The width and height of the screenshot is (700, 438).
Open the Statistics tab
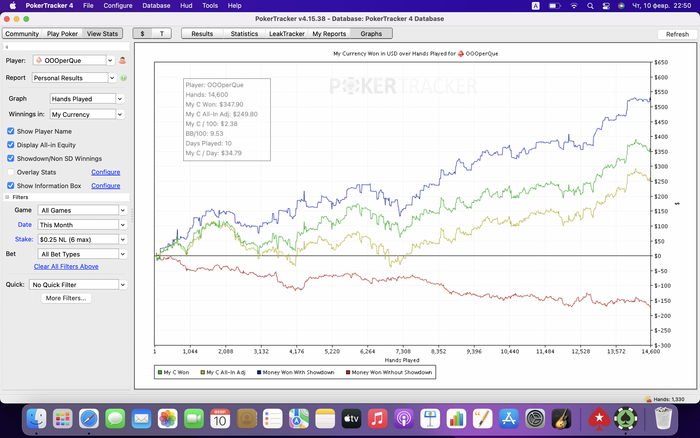pos(244,33)
